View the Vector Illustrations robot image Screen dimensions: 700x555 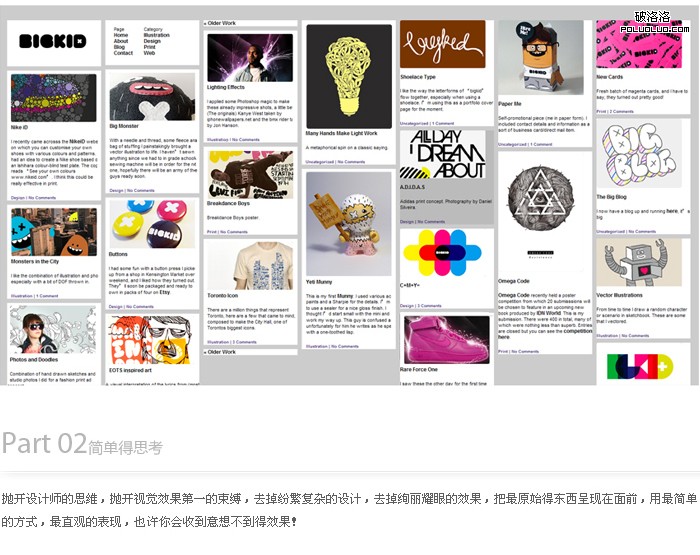639,264
